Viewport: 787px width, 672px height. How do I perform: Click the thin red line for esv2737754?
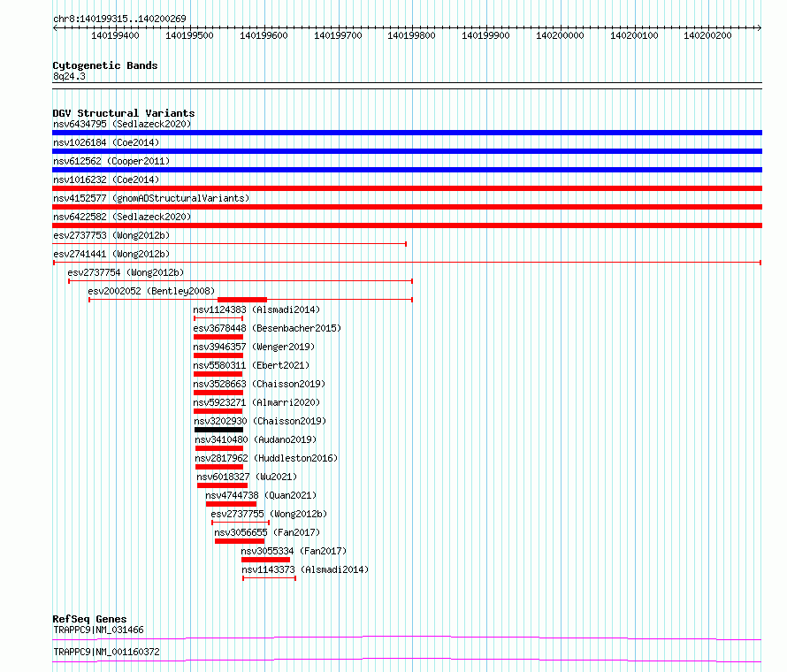pos(241,281)
